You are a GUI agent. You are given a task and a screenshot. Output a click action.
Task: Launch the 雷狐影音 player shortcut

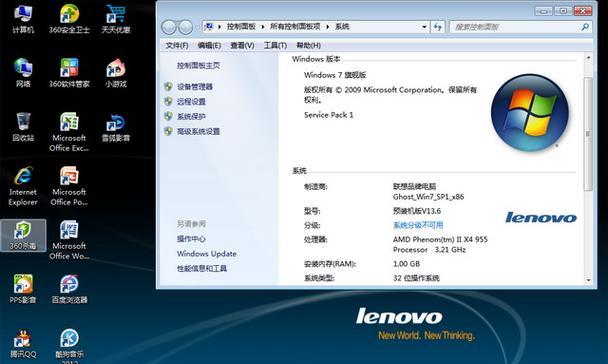(x=116, y=127)
